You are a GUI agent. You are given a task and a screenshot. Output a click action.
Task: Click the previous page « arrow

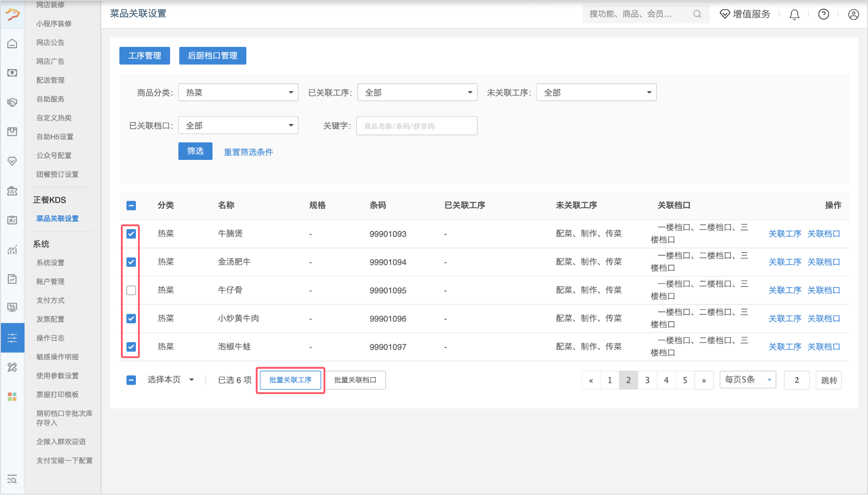point(591,380)
